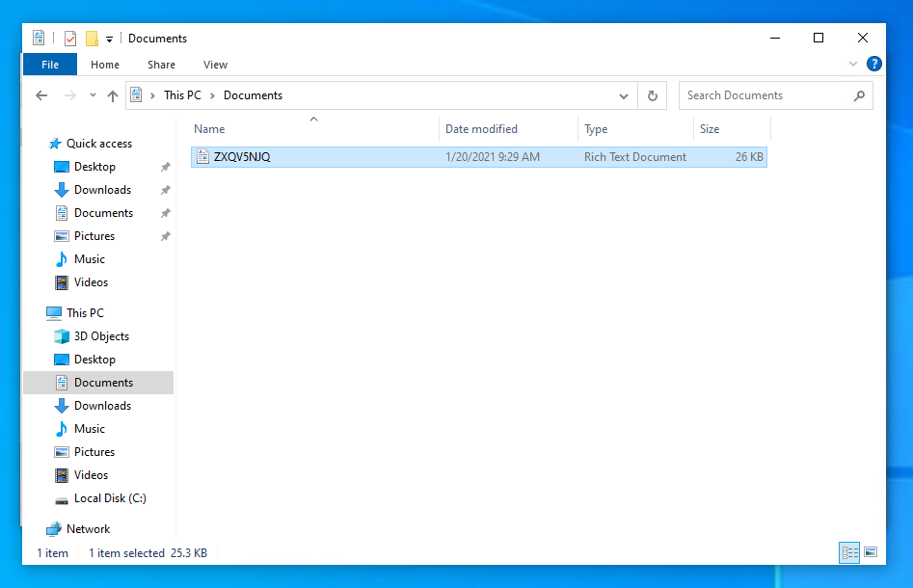The width and height of the screenshot is (913, 588).
Task: Switch to the View ribbon tab
Action: pos(215,65)
